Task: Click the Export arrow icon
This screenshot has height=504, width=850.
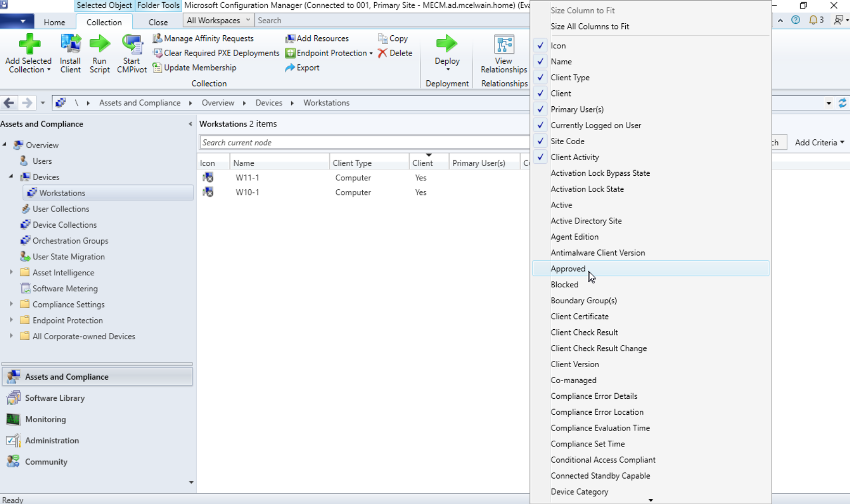Action: (x=290, y=67)
